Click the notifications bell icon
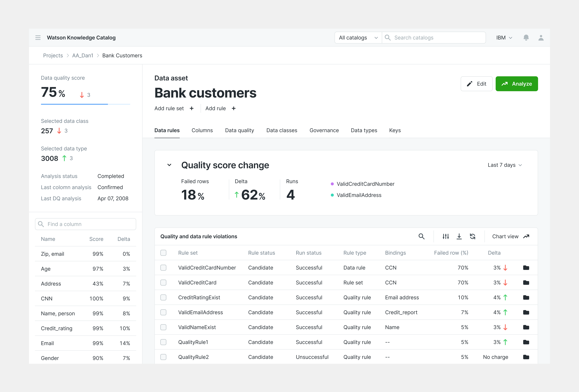579x392 pixels. pyautogui.click(x=526, y=38)
